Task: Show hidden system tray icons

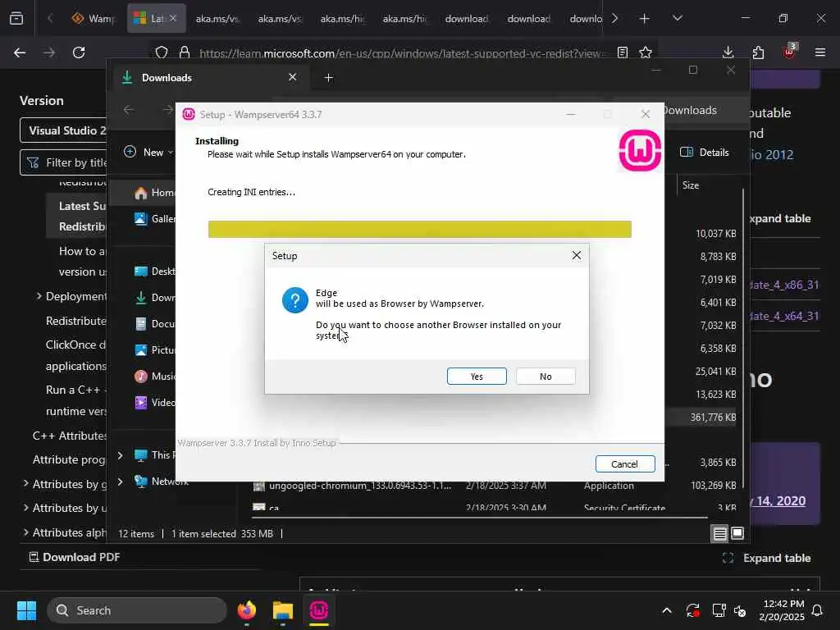Action: (x=666, y=610)
